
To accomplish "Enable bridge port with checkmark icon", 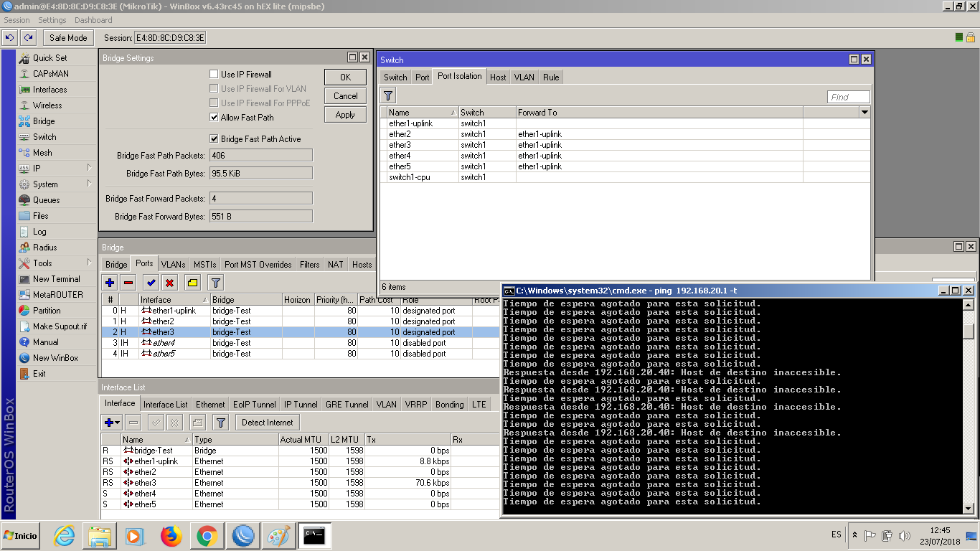I will coord(151,283).
